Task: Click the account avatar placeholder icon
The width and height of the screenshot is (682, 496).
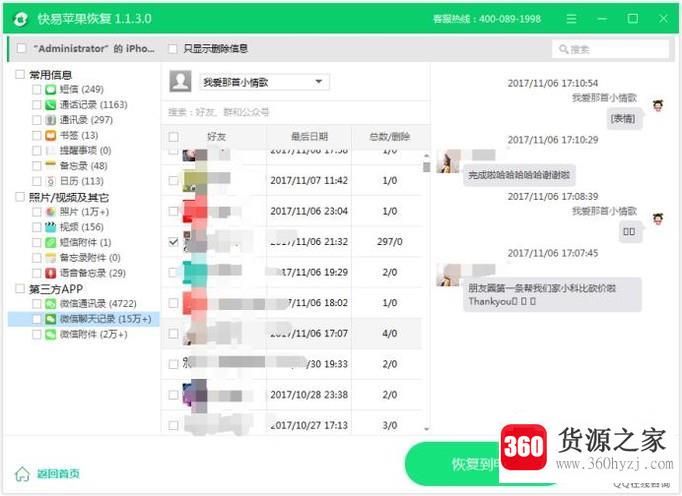Action: [180, 81]
